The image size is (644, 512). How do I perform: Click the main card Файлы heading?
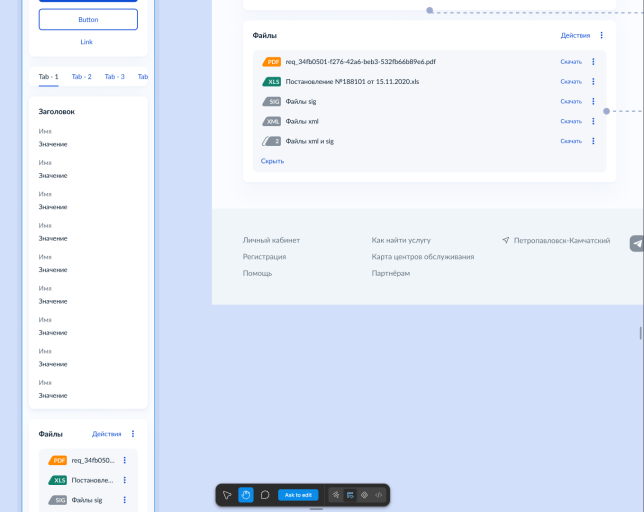264,35
